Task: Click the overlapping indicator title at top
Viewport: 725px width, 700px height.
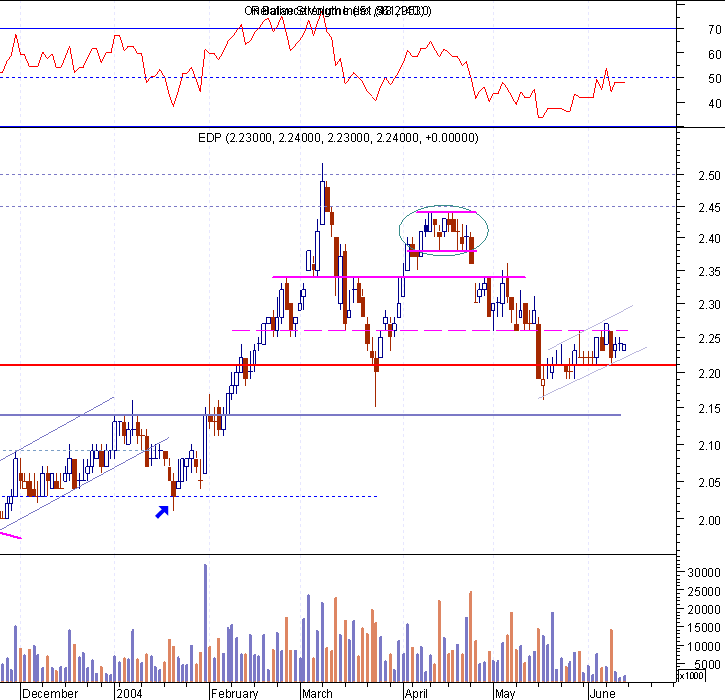Action: pyautogui.click(x=338, y=11)
